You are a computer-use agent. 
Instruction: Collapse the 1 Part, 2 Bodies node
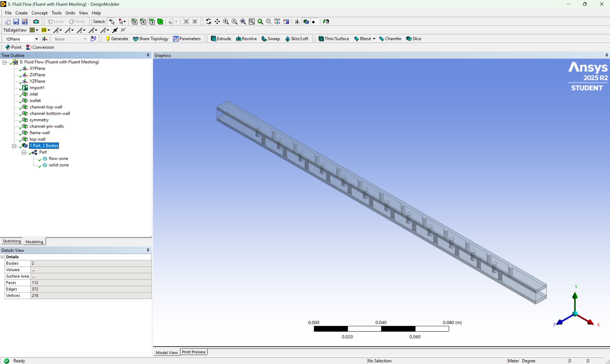14,146
